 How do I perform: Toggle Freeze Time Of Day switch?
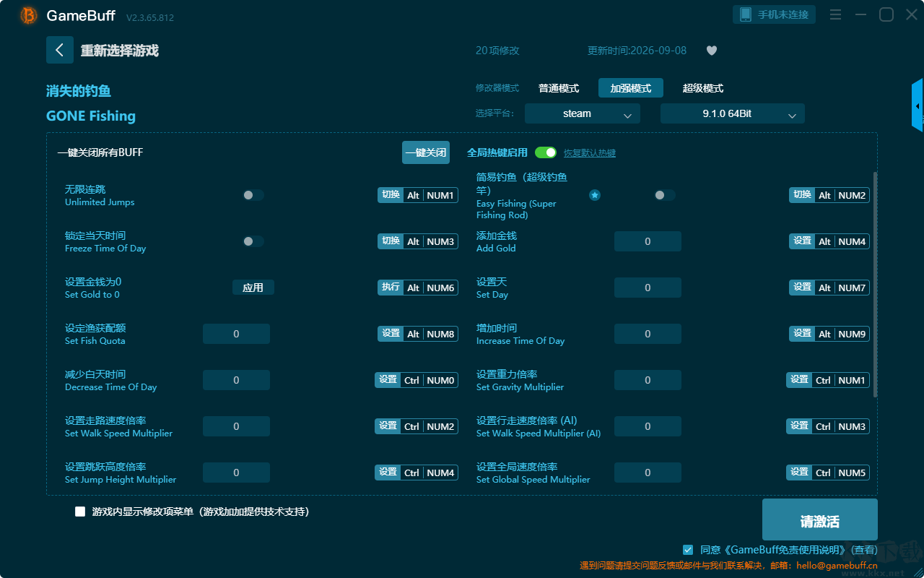pos(253,241)
